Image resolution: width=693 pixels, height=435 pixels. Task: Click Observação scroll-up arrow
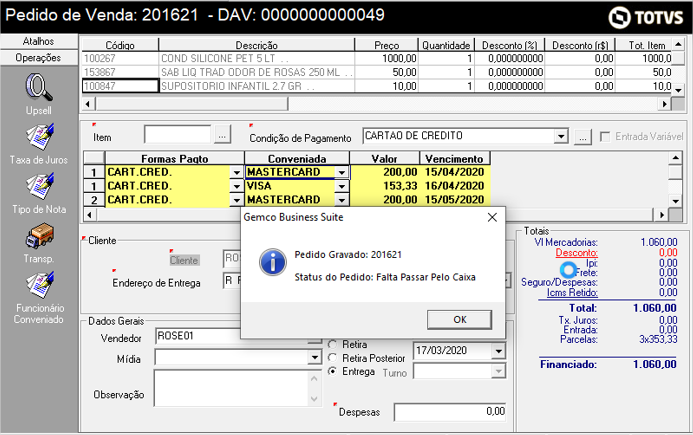pos(314,378)
